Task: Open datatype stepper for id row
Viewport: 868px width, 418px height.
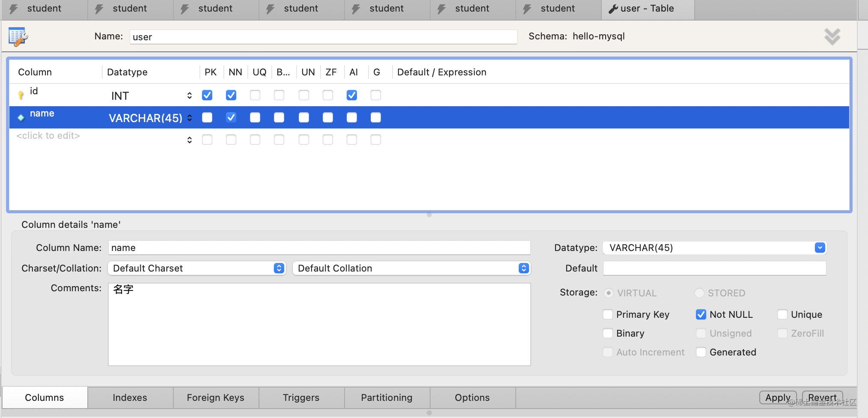Action: (x=190, y=96)
